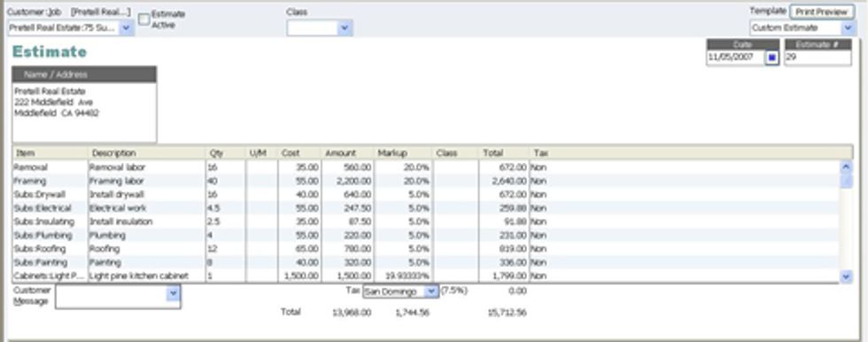868x342 pixels.
Task: Click the Framing labor description
Action: [x=147, y=181]
